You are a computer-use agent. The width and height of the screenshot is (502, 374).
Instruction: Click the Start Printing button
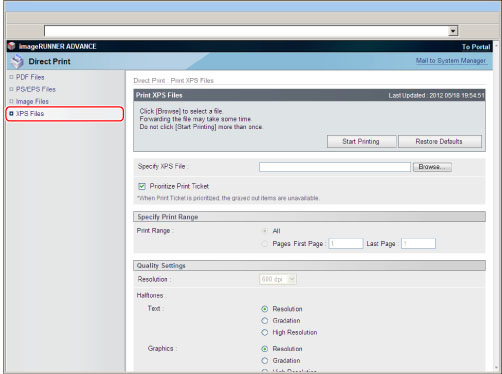point(362,141)
